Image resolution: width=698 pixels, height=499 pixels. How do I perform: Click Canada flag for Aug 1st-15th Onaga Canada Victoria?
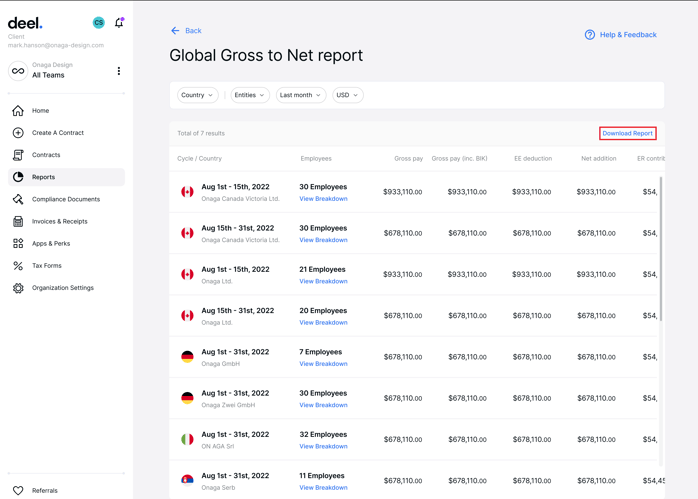(187, 192)
